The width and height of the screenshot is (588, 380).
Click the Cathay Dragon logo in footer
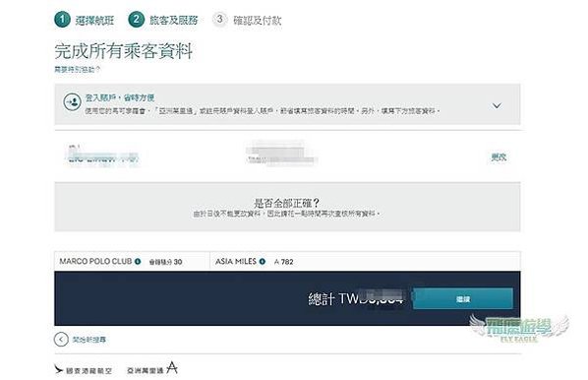[83, 370]
